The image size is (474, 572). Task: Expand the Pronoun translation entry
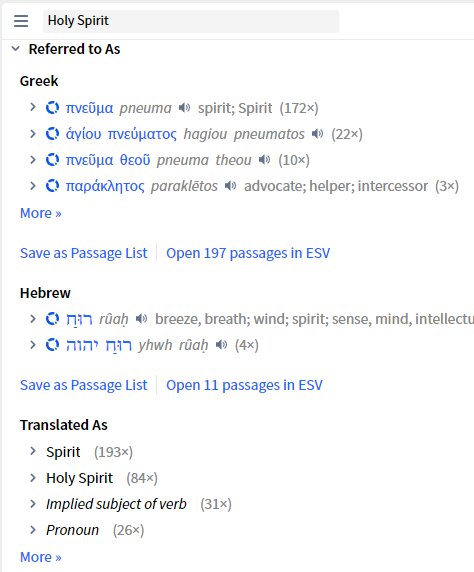(33, 530)
